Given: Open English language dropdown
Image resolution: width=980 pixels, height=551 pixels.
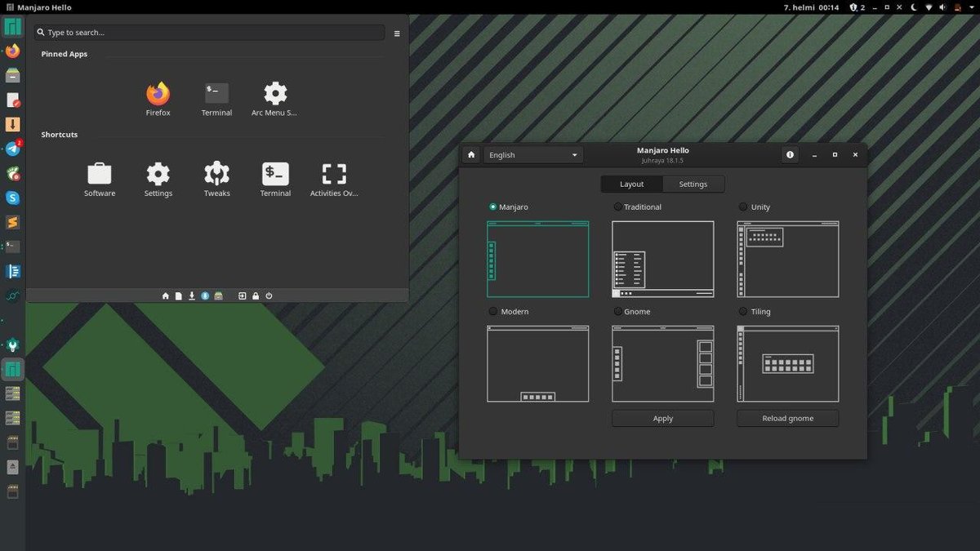Looking at the screenshot, I should coord(533,154).
